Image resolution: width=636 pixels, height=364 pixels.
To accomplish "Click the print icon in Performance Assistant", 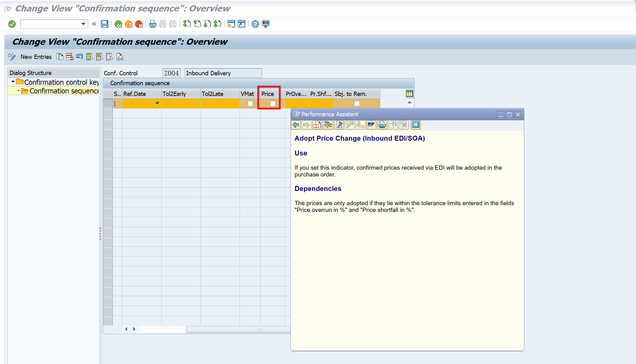I will pos(382,125).
